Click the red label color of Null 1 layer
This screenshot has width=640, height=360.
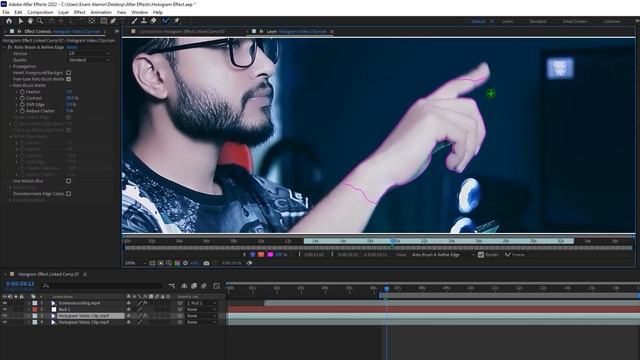tap(35, 309)
